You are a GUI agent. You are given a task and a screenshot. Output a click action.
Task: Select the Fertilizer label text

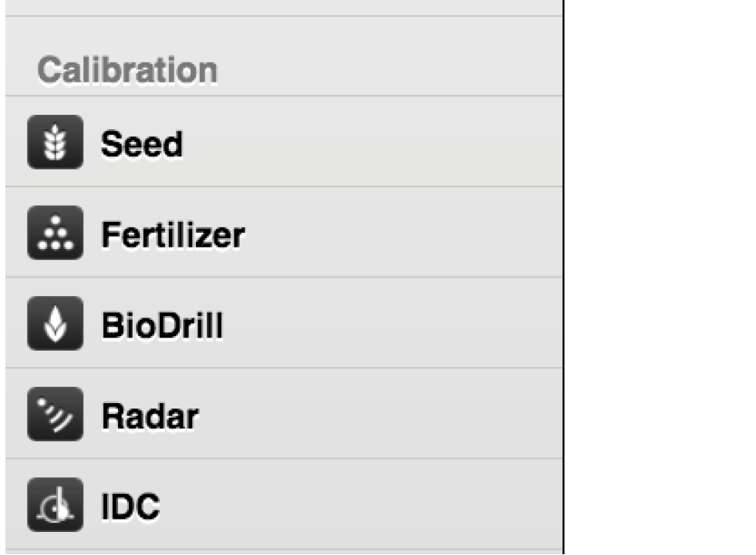pos(173,234)
